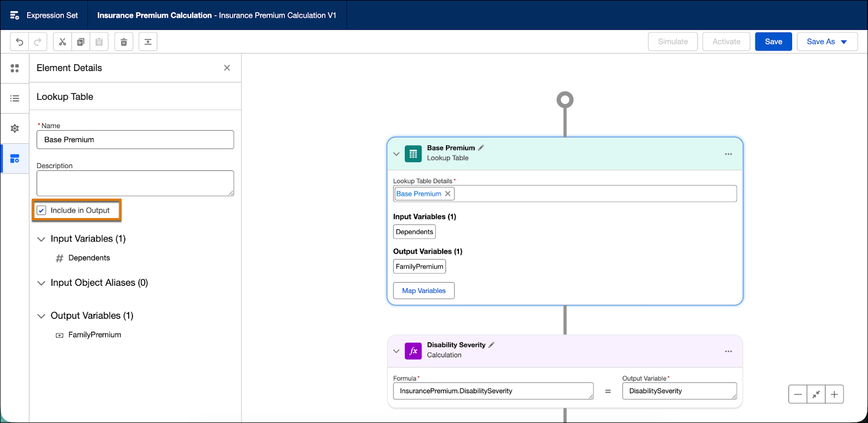
Task: Collapse the Output Variables section
Action: point(41,316)
